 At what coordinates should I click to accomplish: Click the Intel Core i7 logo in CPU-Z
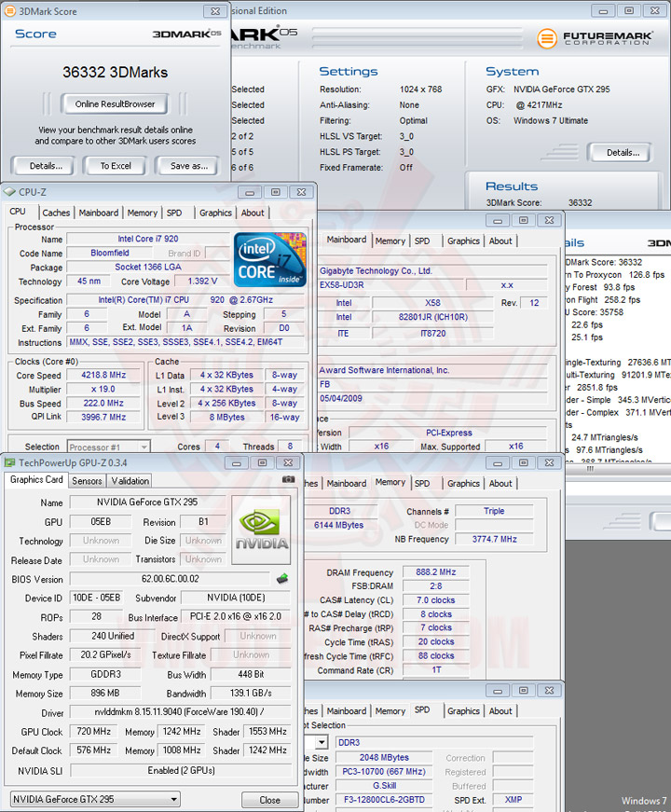(269, 259)
